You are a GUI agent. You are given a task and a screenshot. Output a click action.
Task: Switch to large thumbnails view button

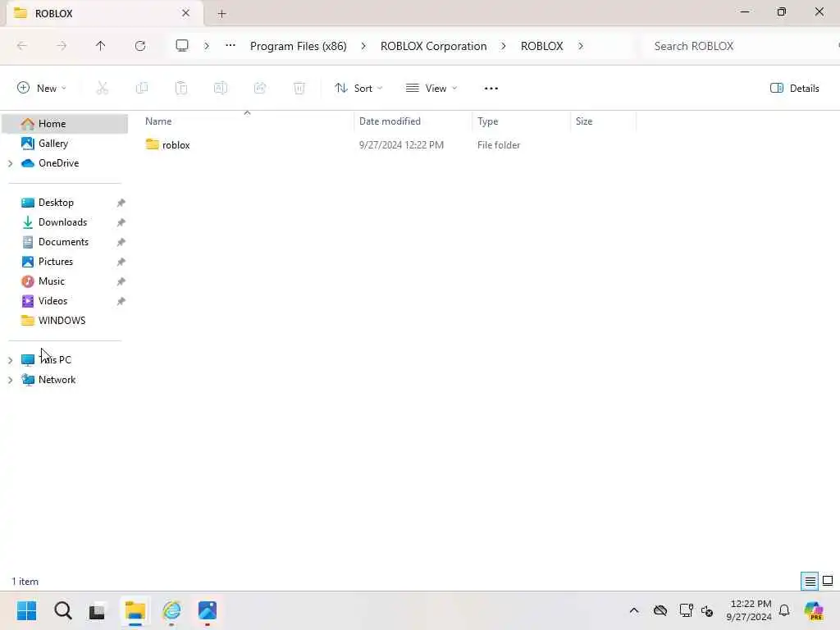828,582
